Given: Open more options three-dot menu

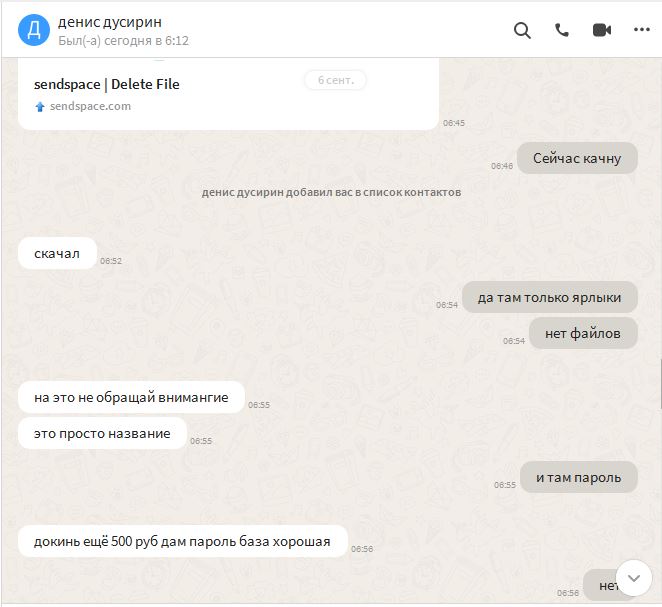Looking at the screenshot, I should pos(642,30).
